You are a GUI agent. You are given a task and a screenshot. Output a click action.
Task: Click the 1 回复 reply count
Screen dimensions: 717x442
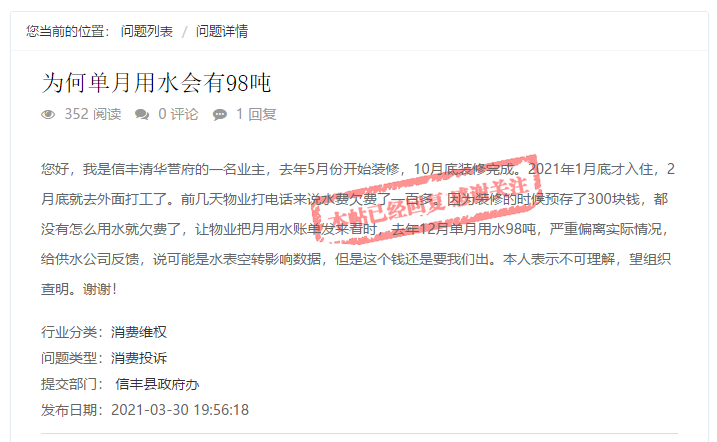click(256, 114)
